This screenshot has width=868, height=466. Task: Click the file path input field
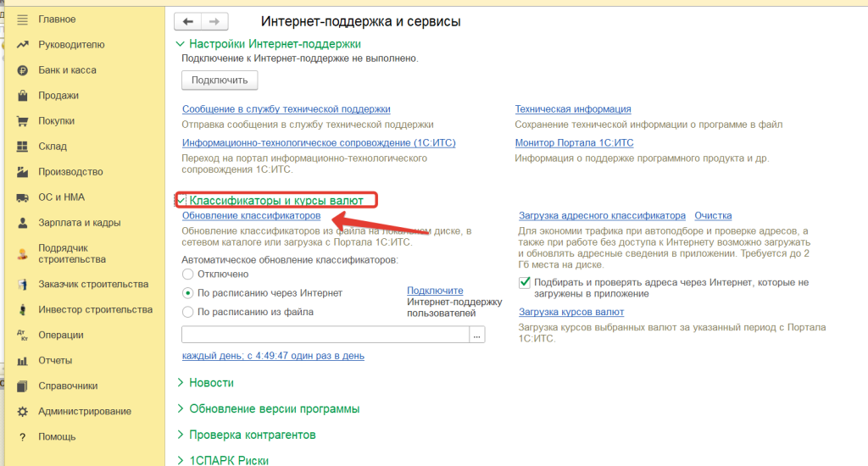[325, 336]
